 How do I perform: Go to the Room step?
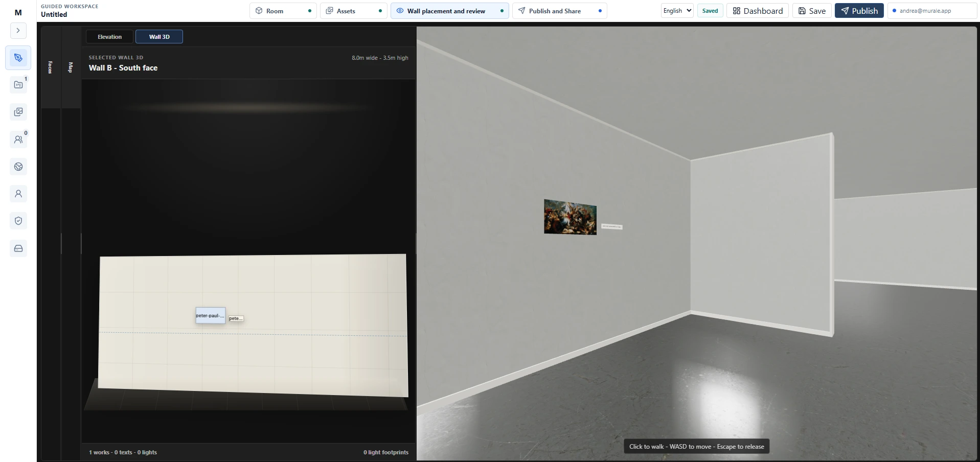coord(283,11)
